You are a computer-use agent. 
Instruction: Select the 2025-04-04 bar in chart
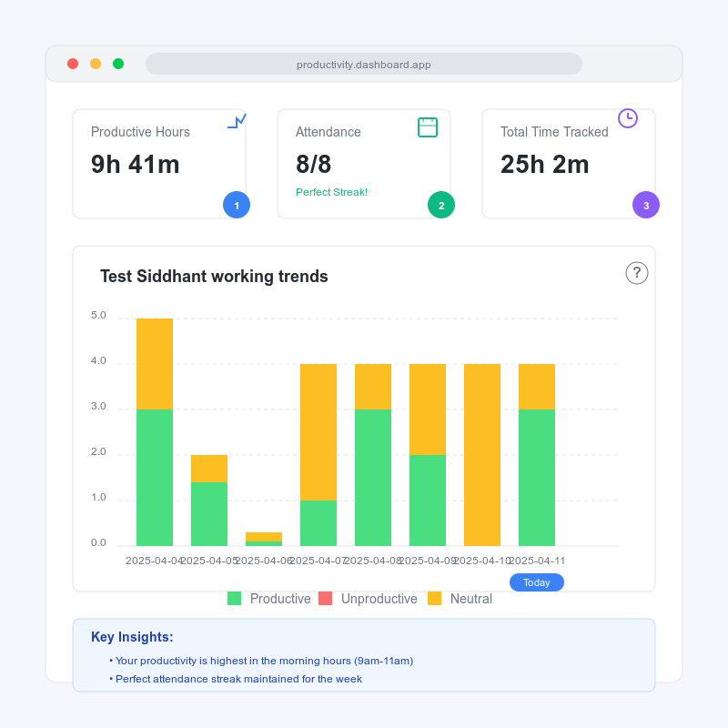(x=155, y=432)
